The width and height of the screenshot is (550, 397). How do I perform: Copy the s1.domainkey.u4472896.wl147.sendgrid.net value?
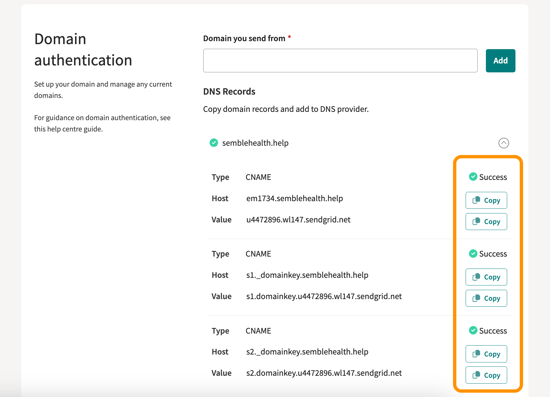coord(486,298)
